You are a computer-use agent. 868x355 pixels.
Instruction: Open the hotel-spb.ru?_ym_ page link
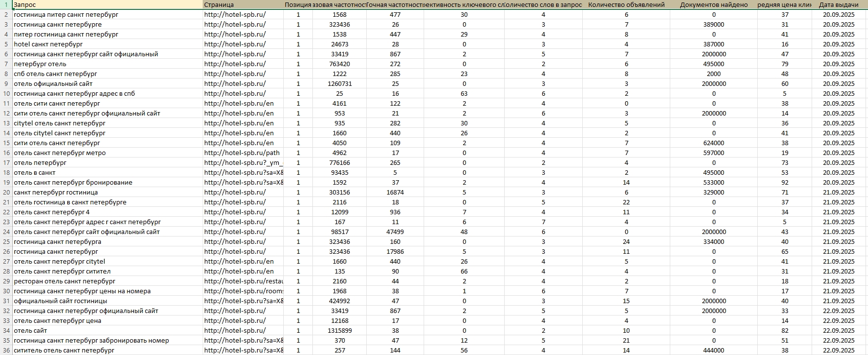point(243,163)
